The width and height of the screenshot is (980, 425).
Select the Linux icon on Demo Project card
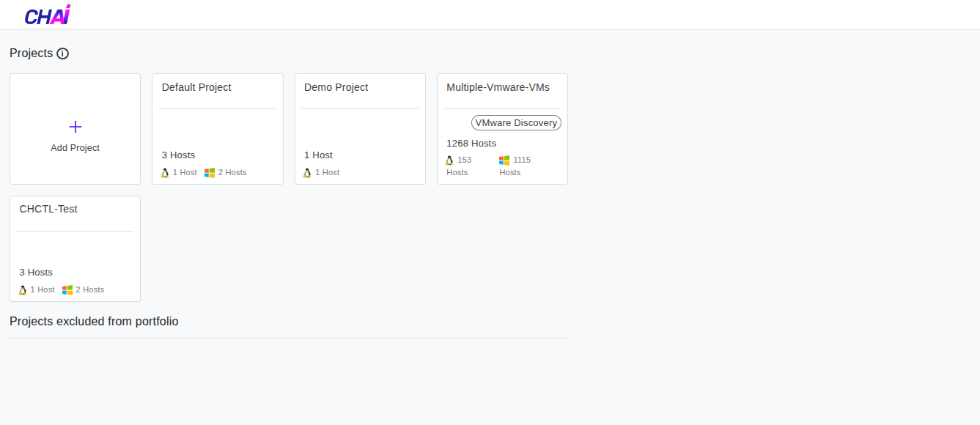coord(307,172)
